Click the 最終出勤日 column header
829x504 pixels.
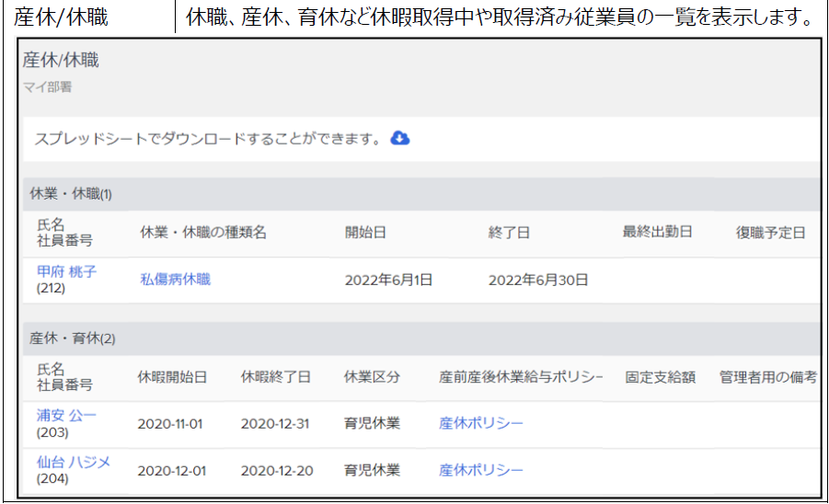coord(657,232)
